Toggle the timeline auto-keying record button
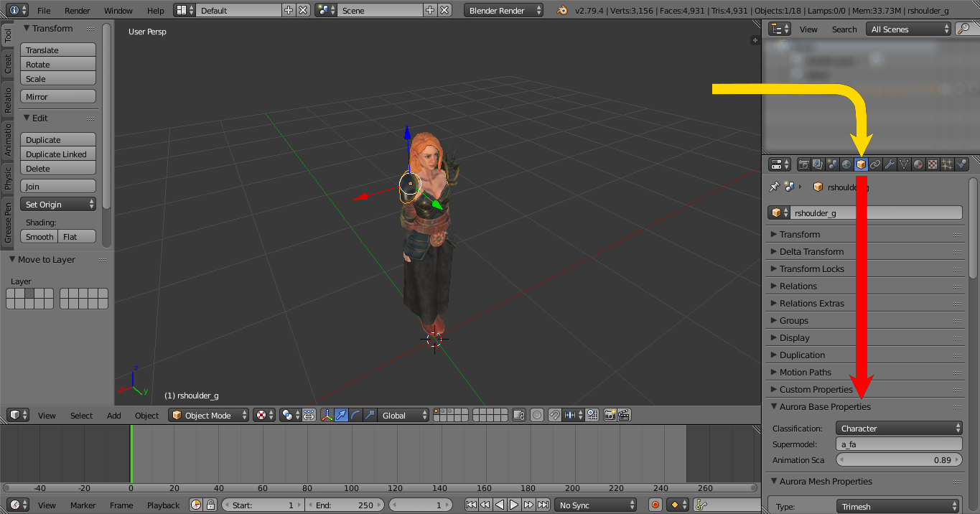Viewport: 980px width, 514px height. pos(655,505)
